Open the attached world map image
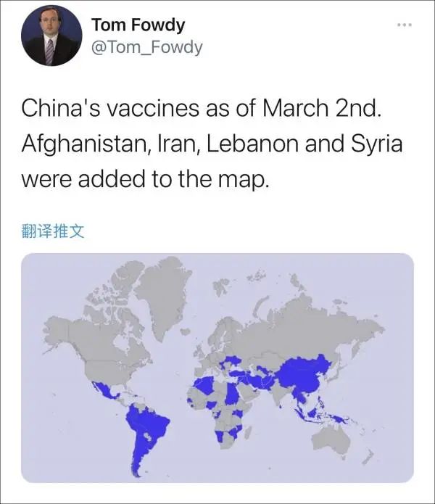The width and height of the screenshot is (435, 504). [217, 368]
